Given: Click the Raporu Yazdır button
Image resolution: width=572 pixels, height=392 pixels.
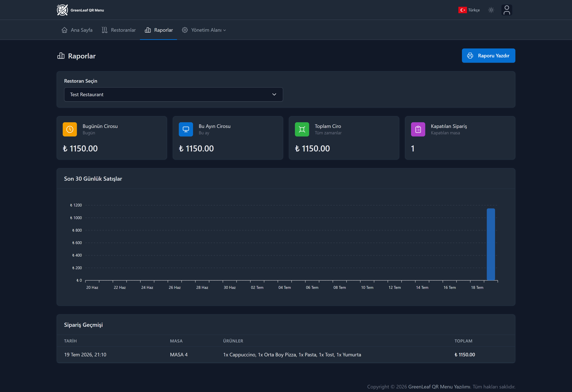Looking at the screenshot, I should pos(488,56).
